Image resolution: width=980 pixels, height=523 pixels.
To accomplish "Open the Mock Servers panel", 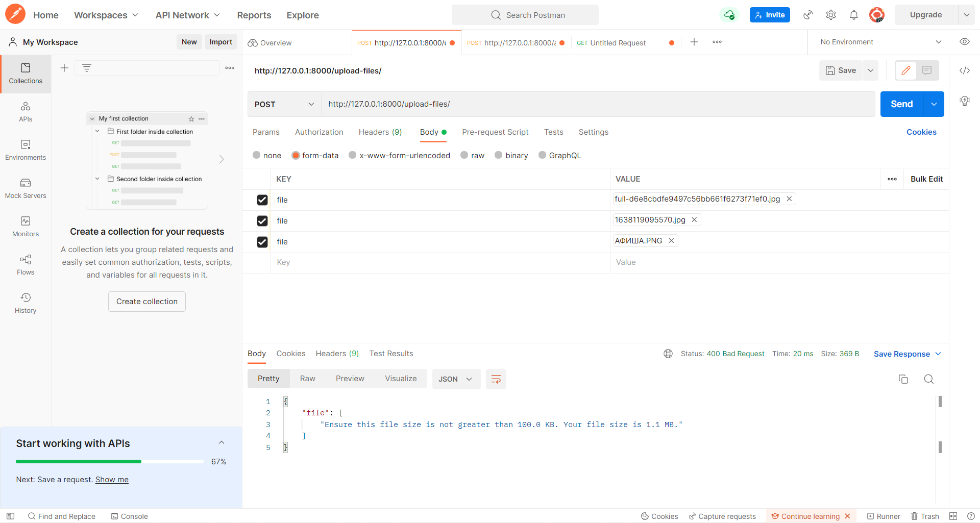I will 26,188.
